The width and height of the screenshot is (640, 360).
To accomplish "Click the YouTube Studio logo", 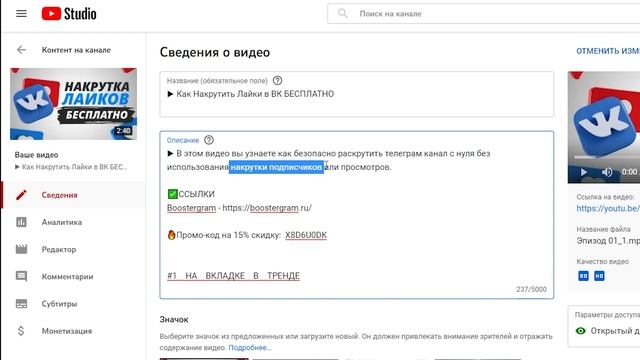I will [69, 13].
